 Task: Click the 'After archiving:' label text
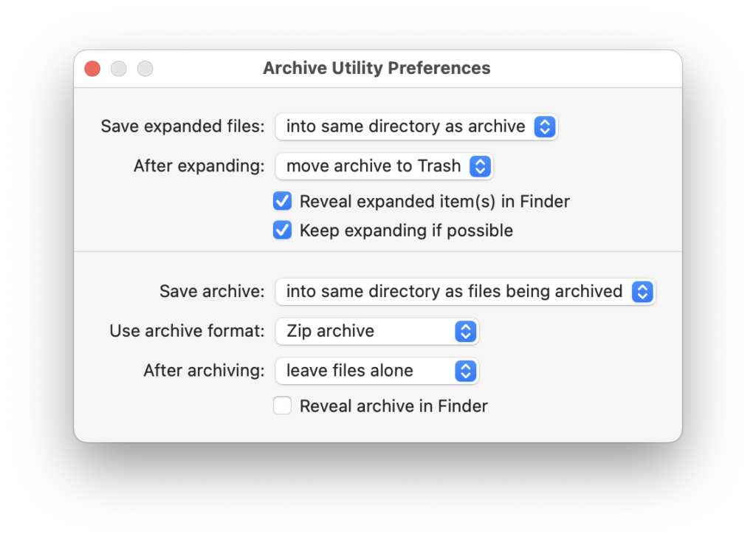pos(203,371)
